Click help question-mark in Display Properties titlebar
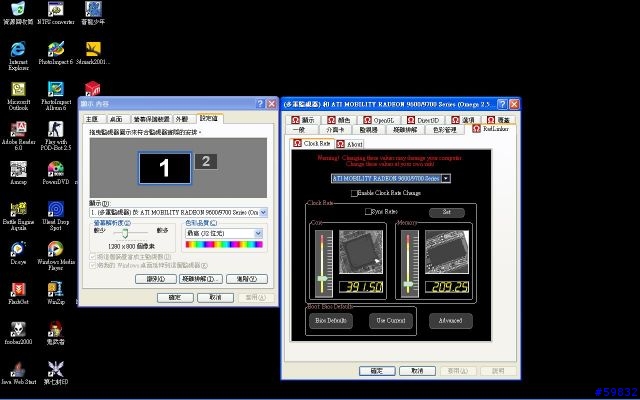The width and height of the screenshot is (640, 400). (260, 104)
